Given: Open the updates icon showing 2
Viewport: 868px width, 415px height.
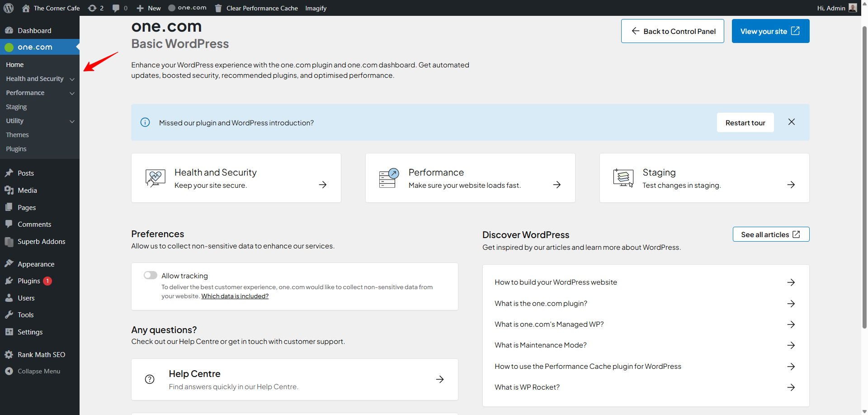Looking at the screenshot, I should pyautogui.click(x=95, y=8).
